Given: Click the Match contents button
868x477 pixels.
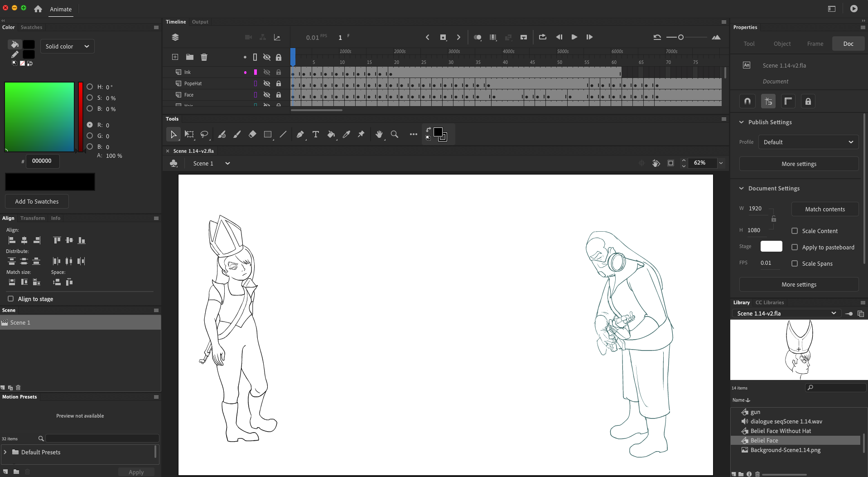Looking at the screenshot, I should coord(825,209).
